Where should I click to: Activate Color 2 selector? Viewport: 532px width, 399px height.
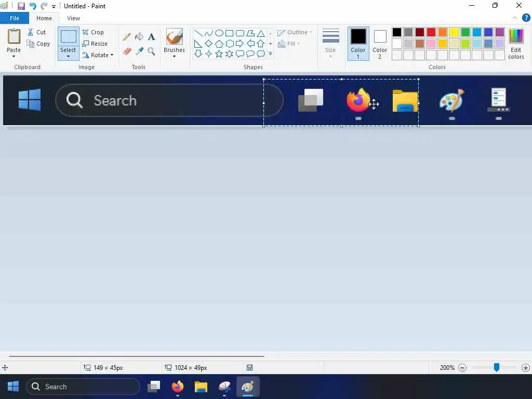click(380, 44)
